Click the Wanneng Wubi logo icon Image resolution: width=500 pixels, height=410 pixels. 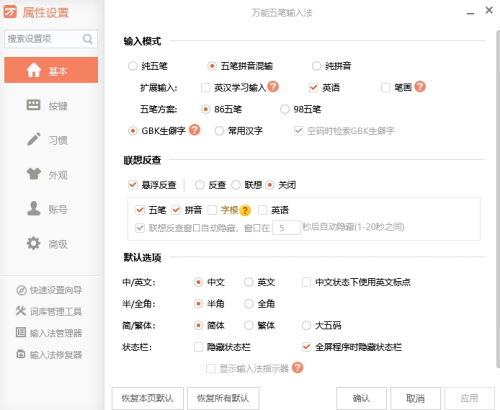10,12
